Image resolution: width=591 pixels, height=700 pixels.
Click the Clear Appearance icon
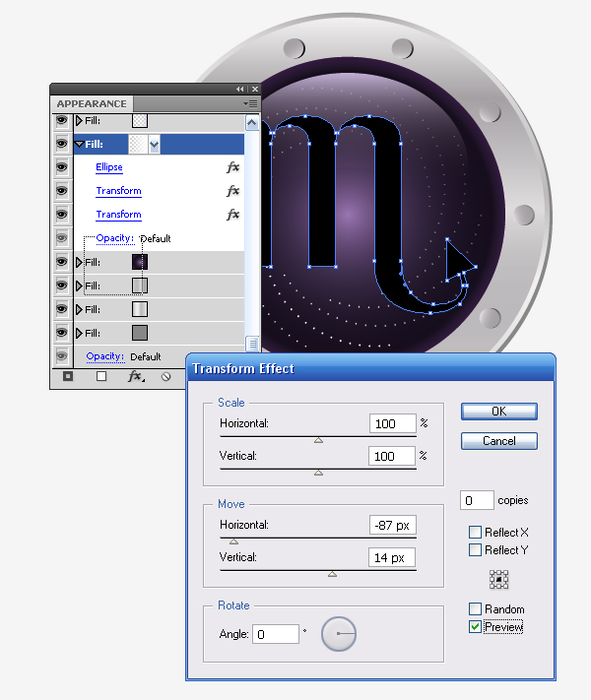point(165,377)
